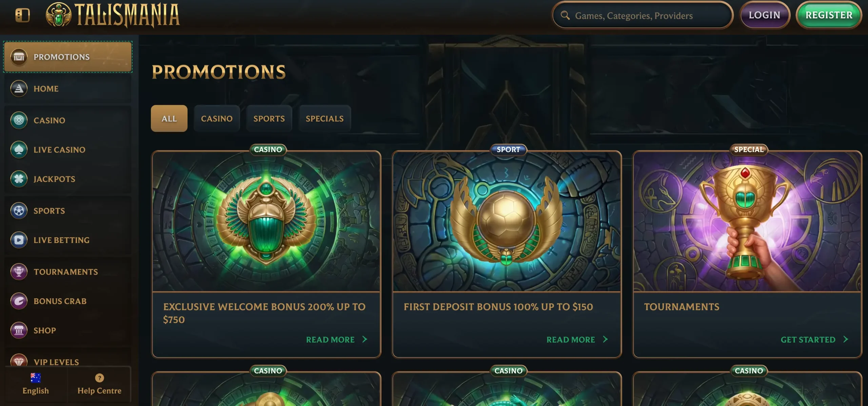Open Get Started arrow for Tournaments

click(846, 339)
